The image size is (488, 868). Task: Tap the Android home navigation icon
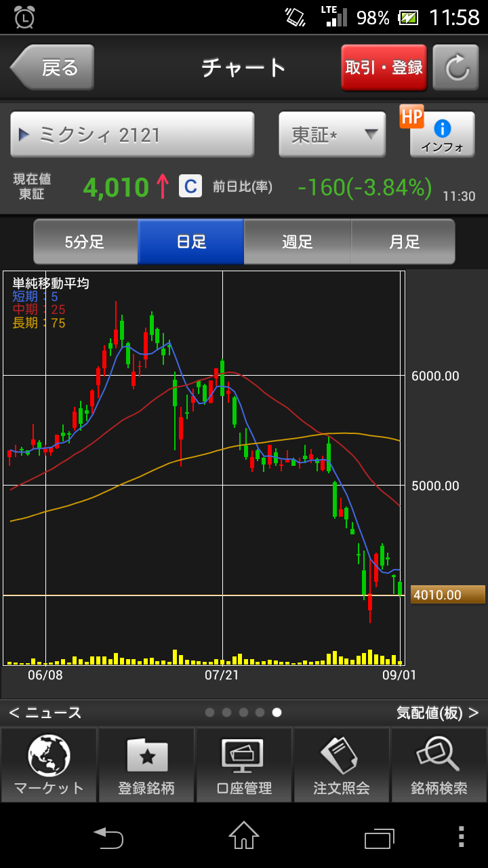[244, 835]
